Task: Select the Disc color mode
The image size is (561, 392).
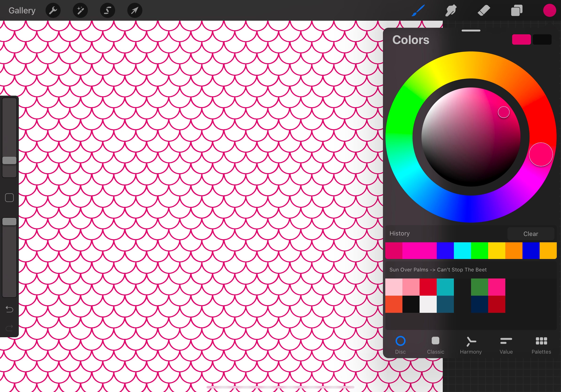Action: pyautogui.click(x=400, y=345)
